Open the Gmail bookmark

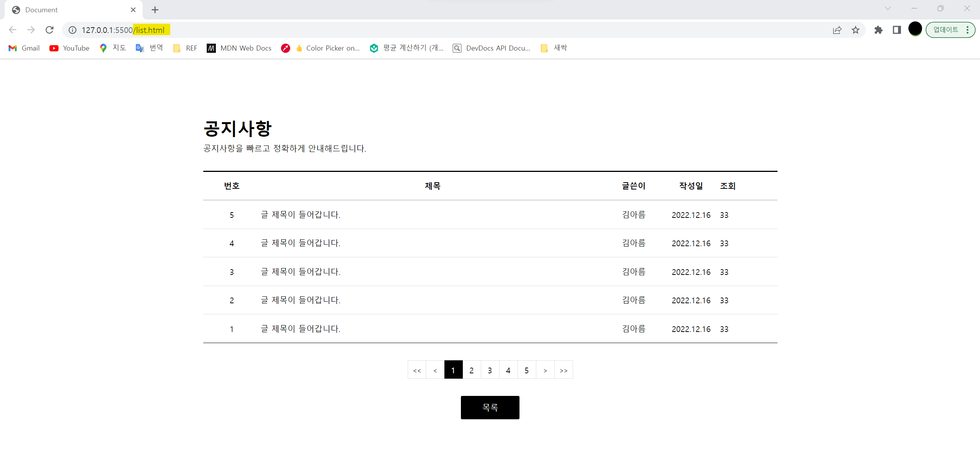(x=24, y=48)
